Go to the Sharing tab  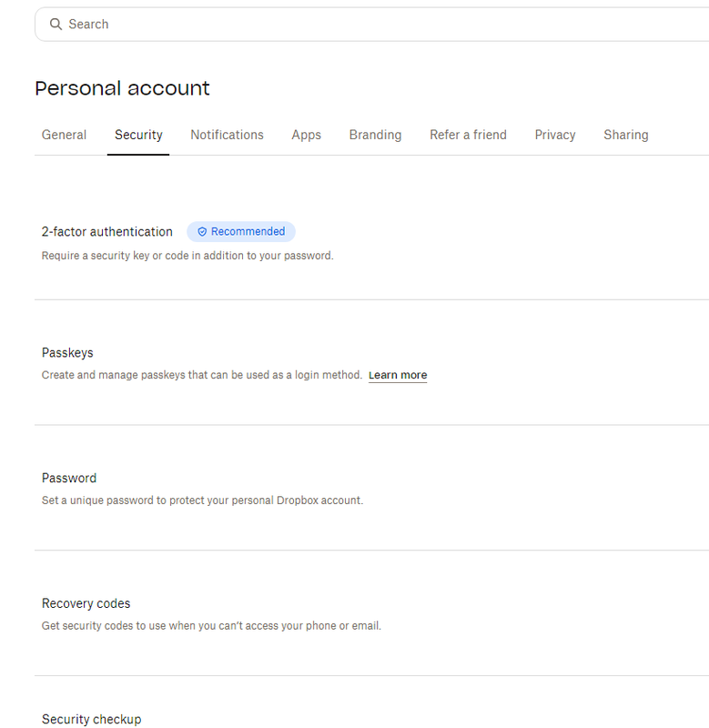(626, 135)
